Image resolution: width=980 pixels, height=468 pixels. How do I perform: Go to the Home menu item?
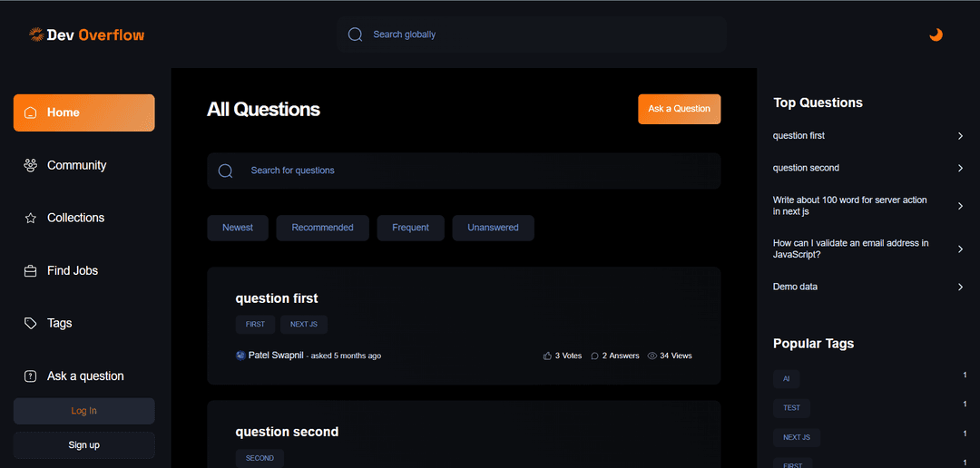pos(83,112)
